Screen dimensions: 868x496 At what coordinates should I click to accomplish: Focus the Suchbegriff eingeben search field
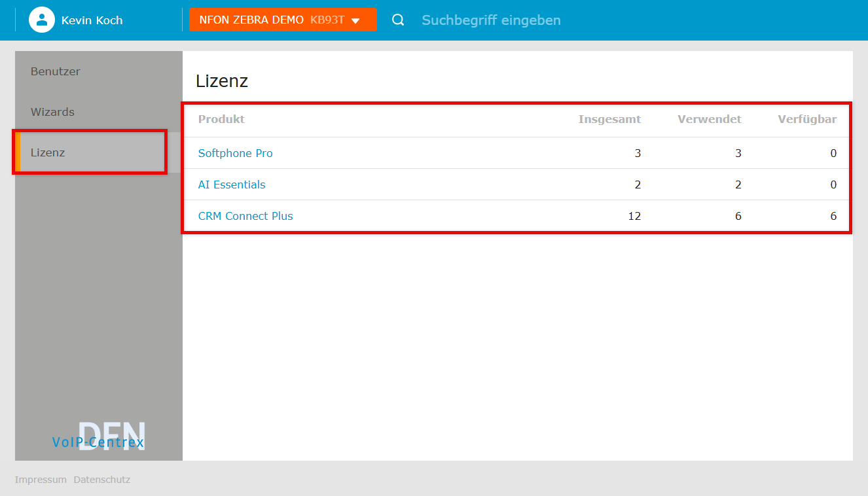point(491,20)
